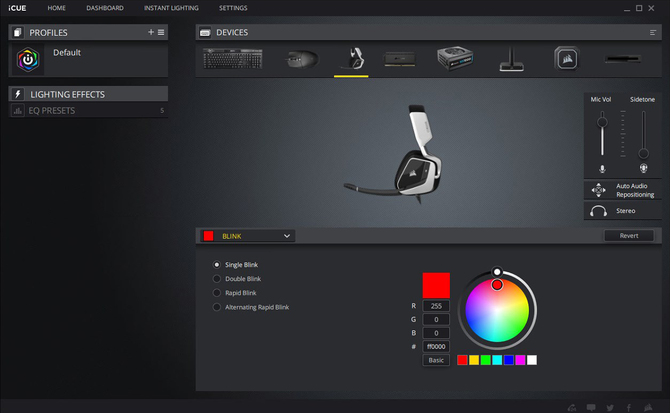
Task: Open the Twitter icon in status bar
Action: (610, 408)
